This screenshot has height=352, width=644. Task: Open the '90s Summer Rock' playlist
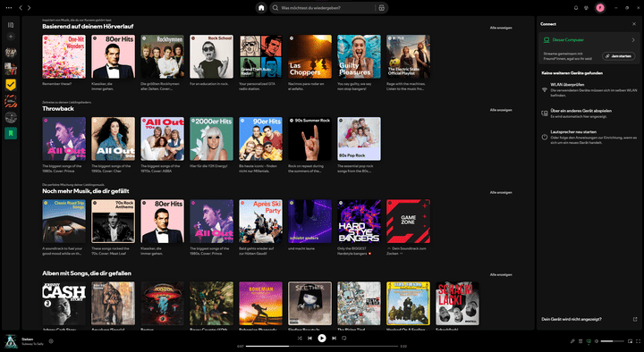(309, 138)
